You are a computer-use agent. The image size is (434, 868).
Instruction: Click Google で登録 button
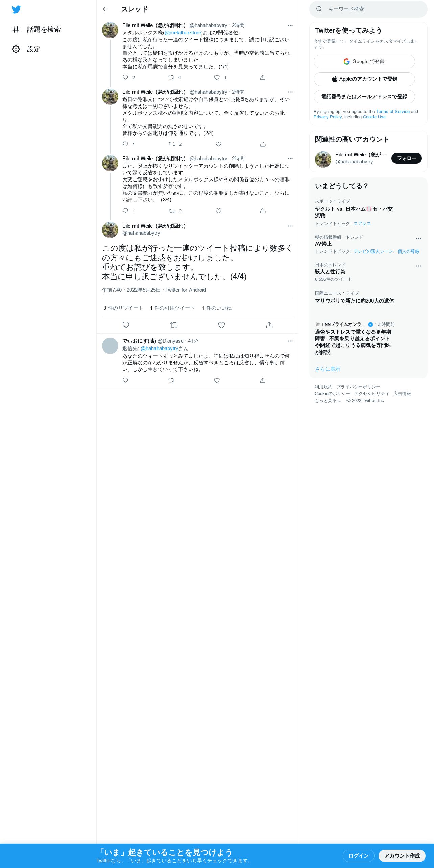[364, 62]
